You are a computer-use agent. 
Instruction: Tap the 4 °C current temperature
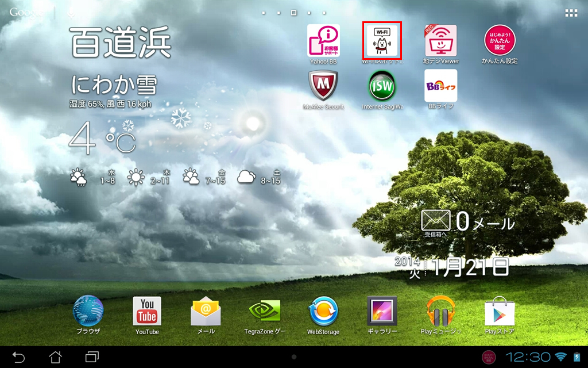tap(102, 138)
